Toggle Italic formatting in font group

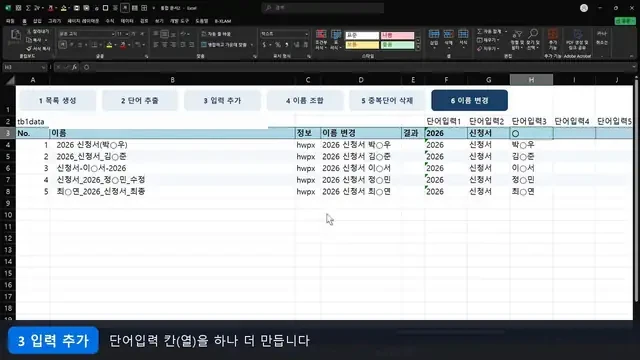tap(72, 45)
